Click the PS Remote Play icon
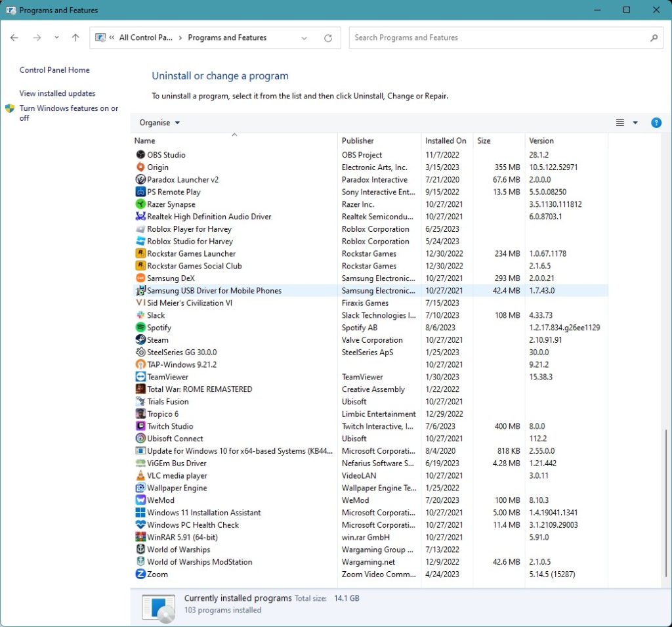 [140, 192]
